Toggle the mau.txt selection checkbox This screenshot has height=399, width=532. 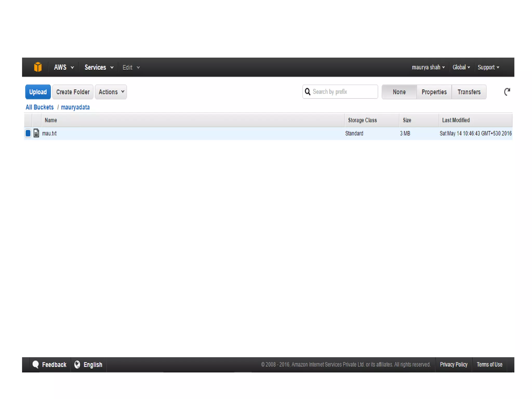28,133
